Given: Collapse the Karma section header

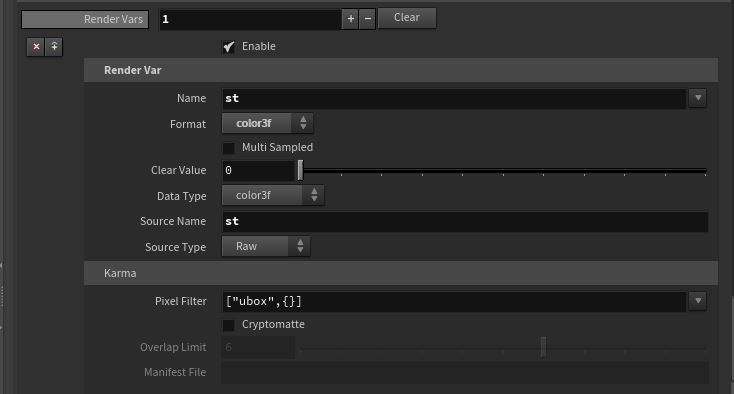Looking at the screenshot, I should 401,273.
